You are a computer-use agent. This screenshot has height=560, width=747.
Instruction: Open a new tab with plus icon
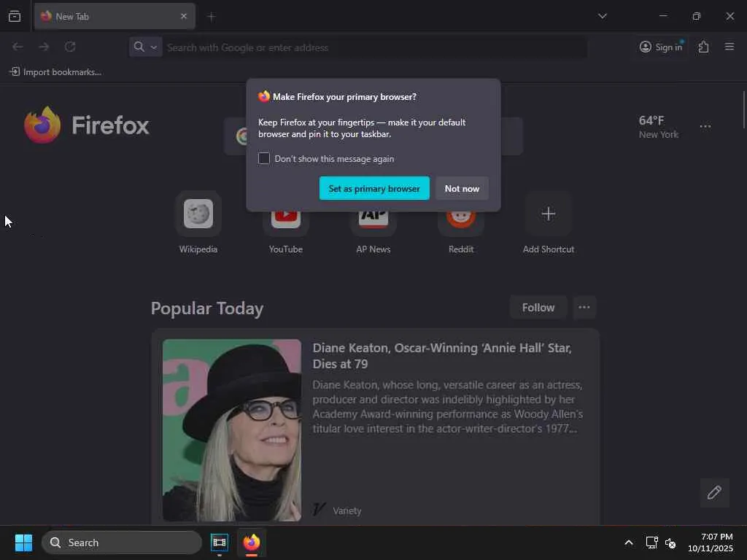pyautogui.click(x=212, y=17)
